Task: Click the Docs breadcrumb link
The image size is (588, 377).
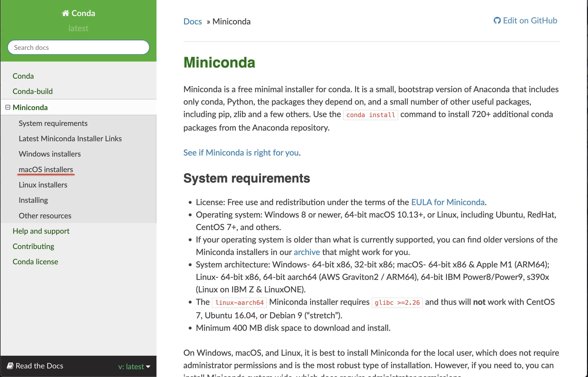Action: coord(192,21)
